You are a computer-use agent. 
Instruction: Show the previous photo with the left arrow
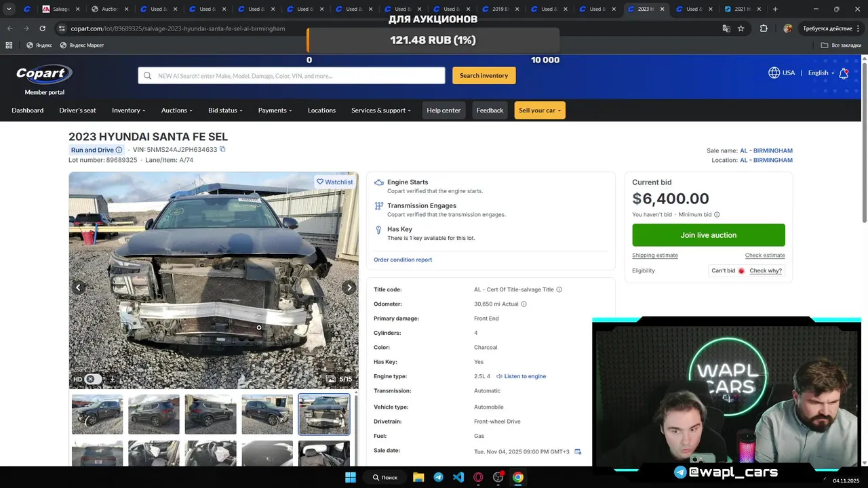coord(78,287)
